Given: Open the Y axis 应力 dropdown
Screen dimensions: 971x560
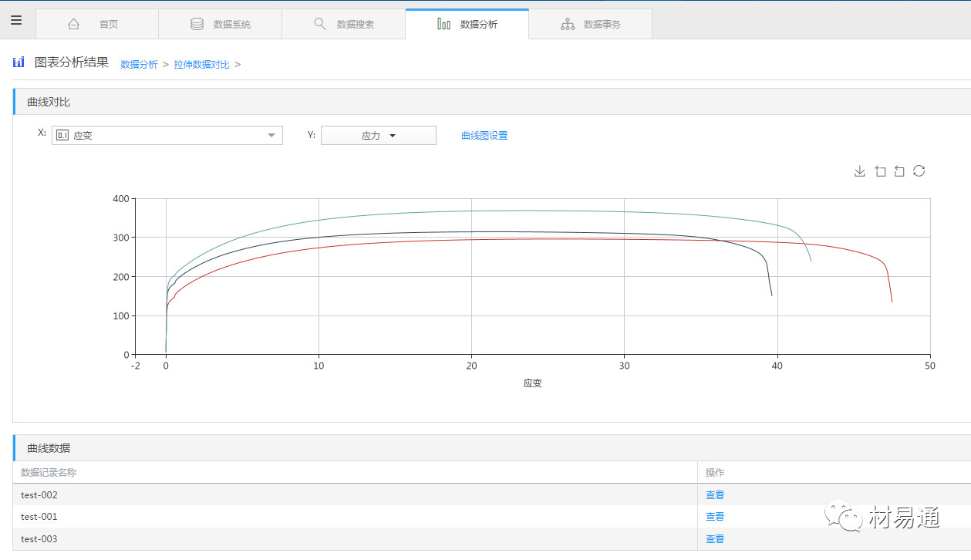Looking at the screenshot, I should (x=378, y=136).
